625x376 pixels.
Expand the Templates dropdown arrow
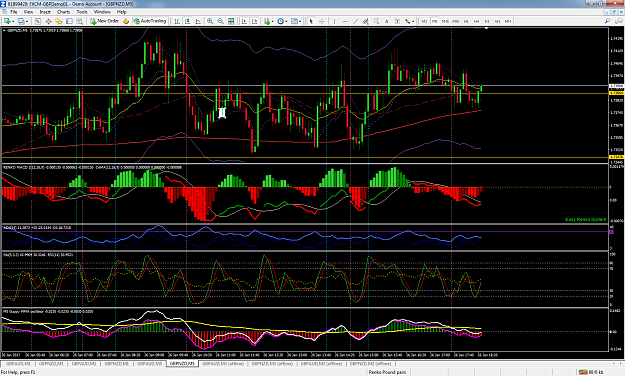300,22
